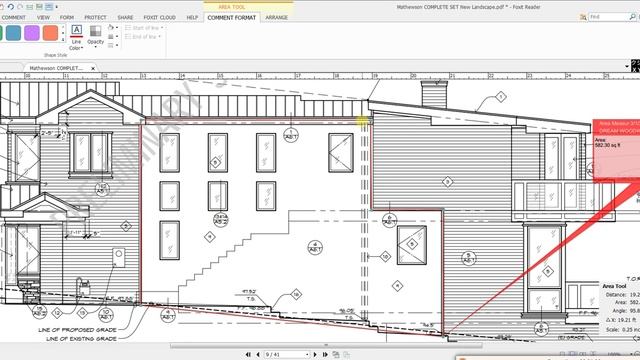Click the Undo arrow in quick access toolbar

coord(11,7)
